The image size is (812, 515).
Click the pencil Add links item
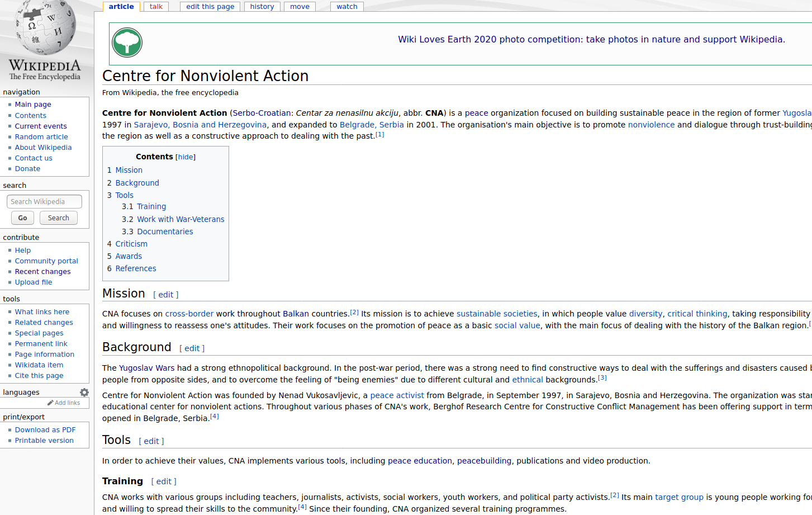[64, 403]
